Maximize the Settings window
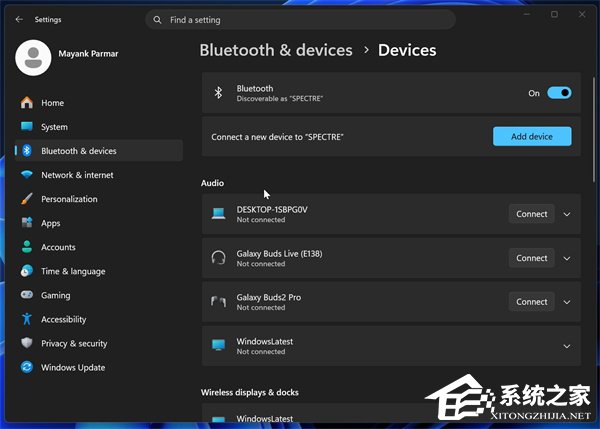This screenshot has height=429, width=600. click(554, 15)
